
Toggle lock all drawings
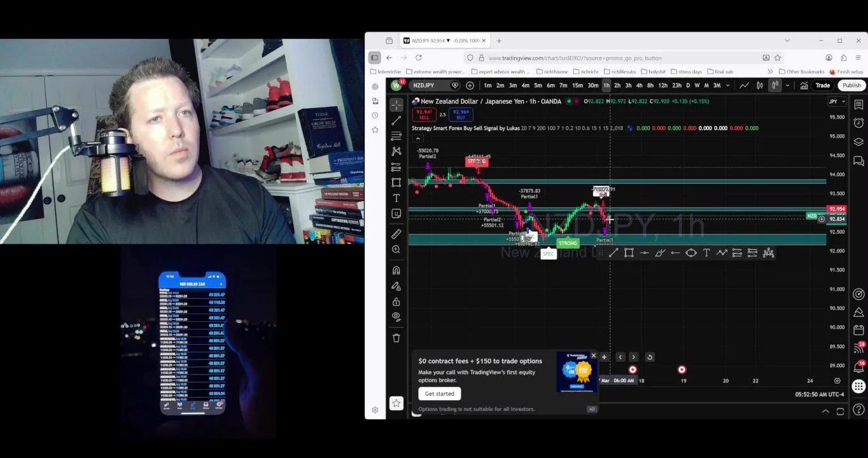click(x=396, y=302)
